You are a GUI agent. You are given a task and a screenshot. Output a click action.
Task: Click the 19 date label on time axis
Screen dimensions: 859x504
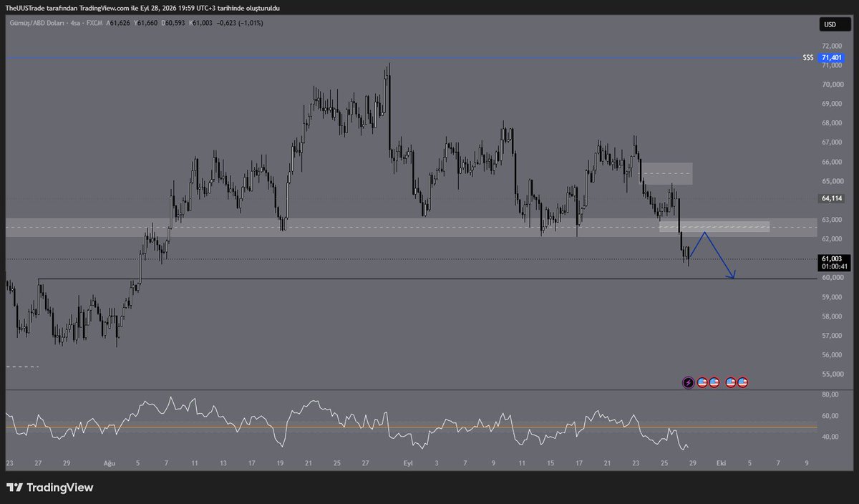pos(280,464)
